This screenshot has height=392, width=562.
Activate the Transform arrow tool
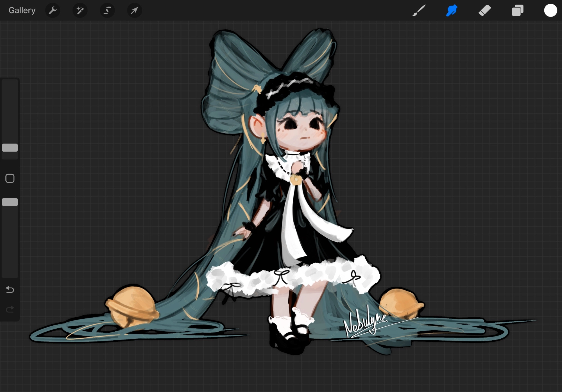point(134,10)
